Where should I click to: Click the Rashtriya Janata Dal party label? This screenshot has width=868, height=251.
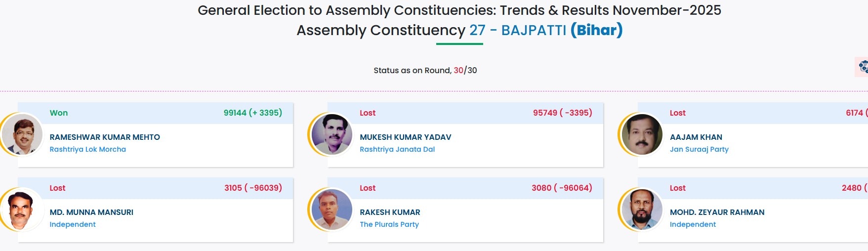click(397, 149)
